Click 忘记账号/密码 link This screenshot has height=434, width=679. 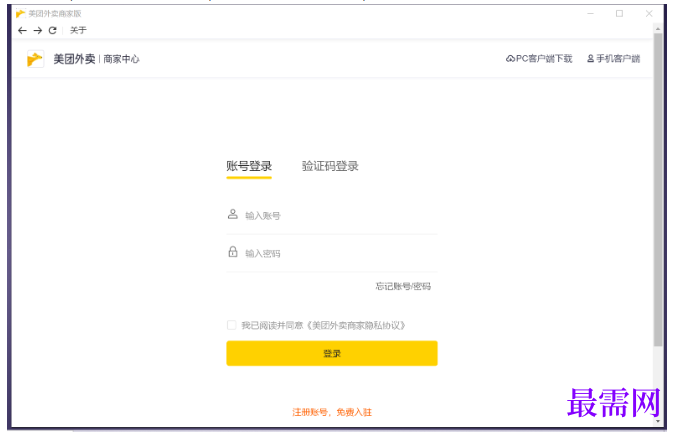coord(403,286)
